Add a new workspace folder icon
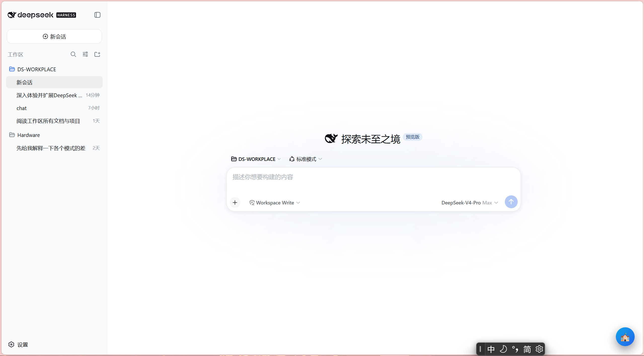The height and width of the screenshot is (356, 644). (97, 54)
